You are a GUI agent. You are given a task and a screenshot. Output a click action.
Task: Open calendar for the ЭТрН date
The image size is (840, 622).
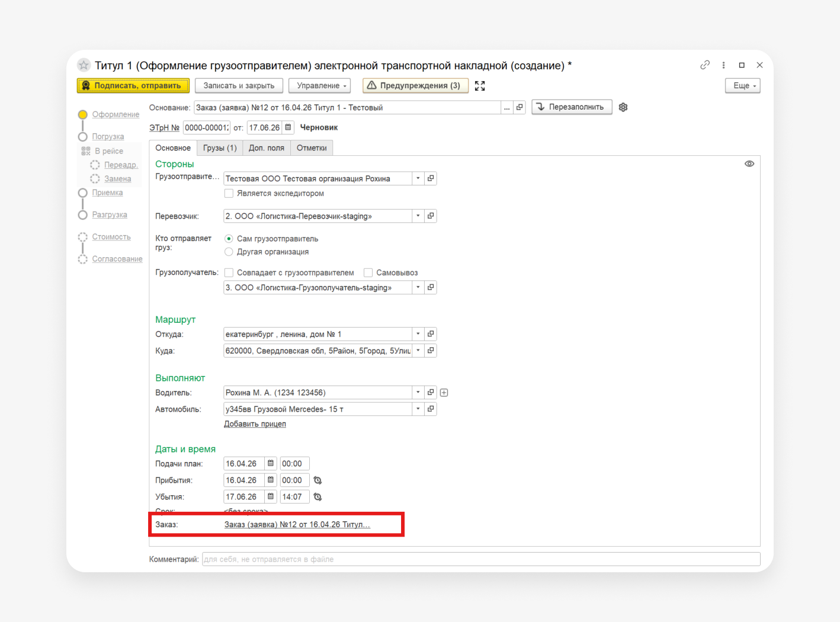[288, 127]
